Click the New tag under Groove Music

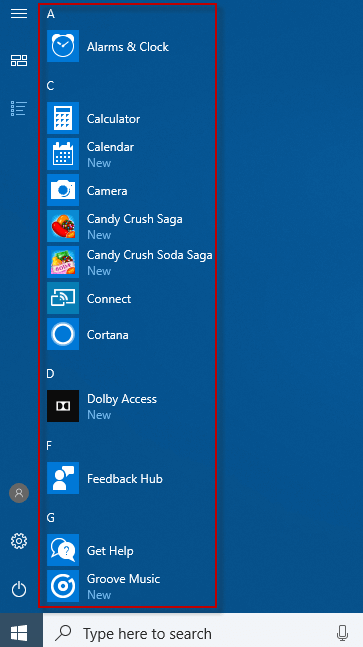coord(99,595)
